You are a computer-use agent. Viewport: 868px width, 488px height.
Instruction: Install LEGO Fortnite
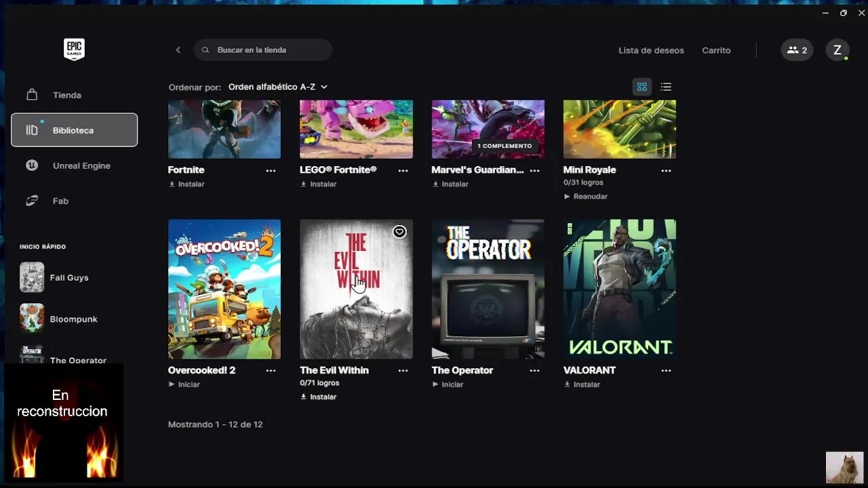318,184
